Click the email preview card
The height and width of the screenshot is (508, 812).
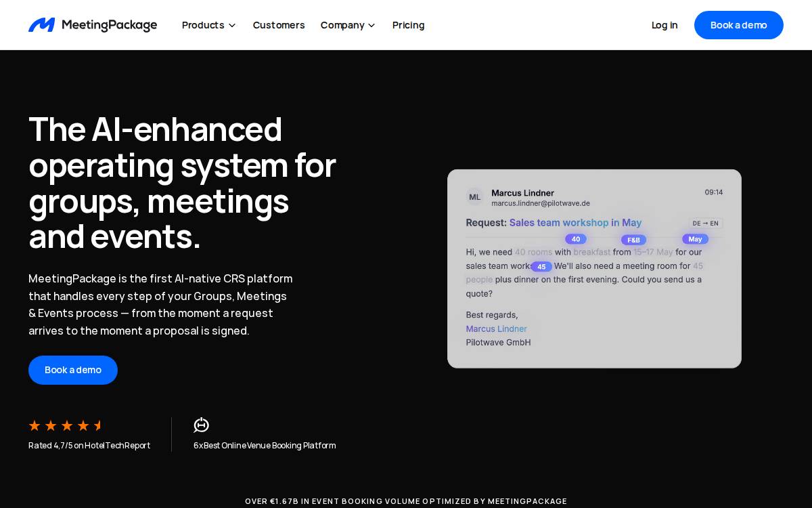point(594,269)
